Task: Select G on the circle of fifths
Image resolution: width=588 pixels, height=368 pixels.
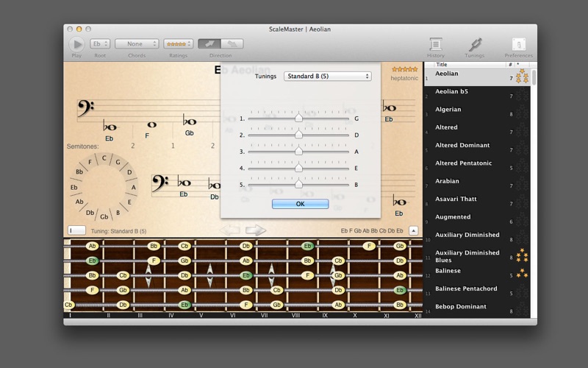Action: [x=118, y=162]
